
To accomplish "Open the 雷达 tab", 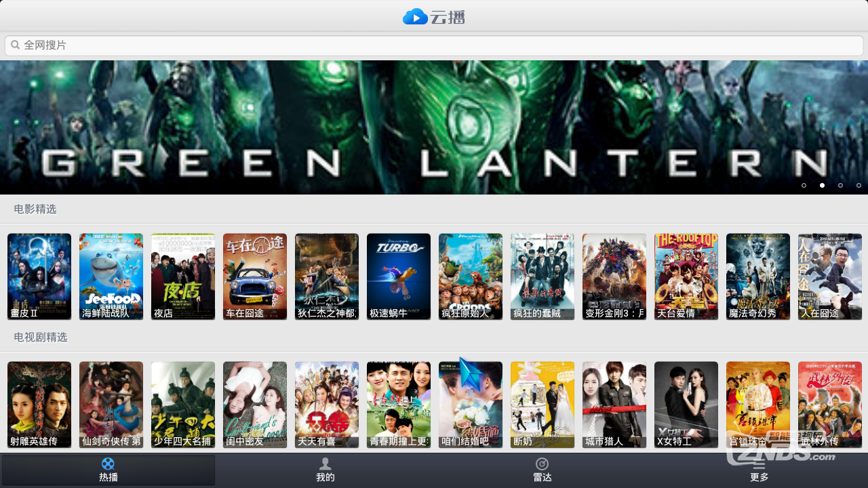I will [542, 470].
